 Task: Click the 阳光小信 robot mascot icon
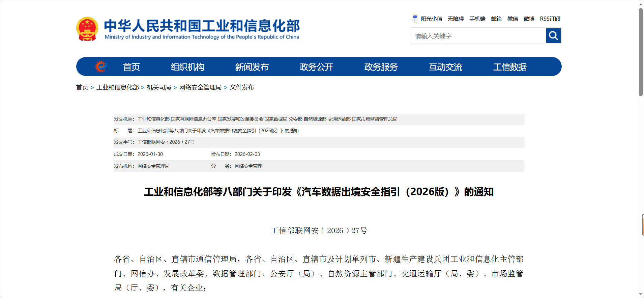(x=415, y=18)
